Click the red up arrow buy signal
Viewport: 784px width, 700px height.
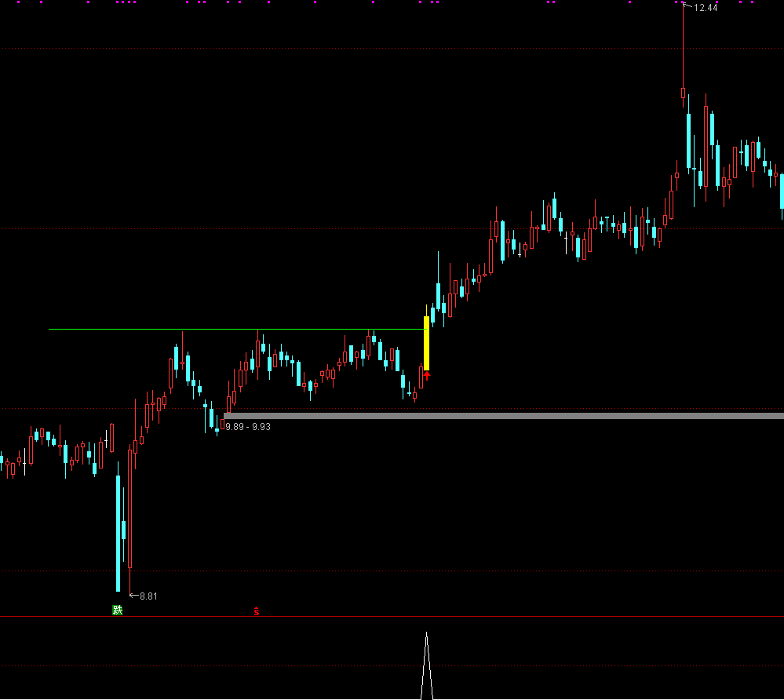click(x=427, y=376)
